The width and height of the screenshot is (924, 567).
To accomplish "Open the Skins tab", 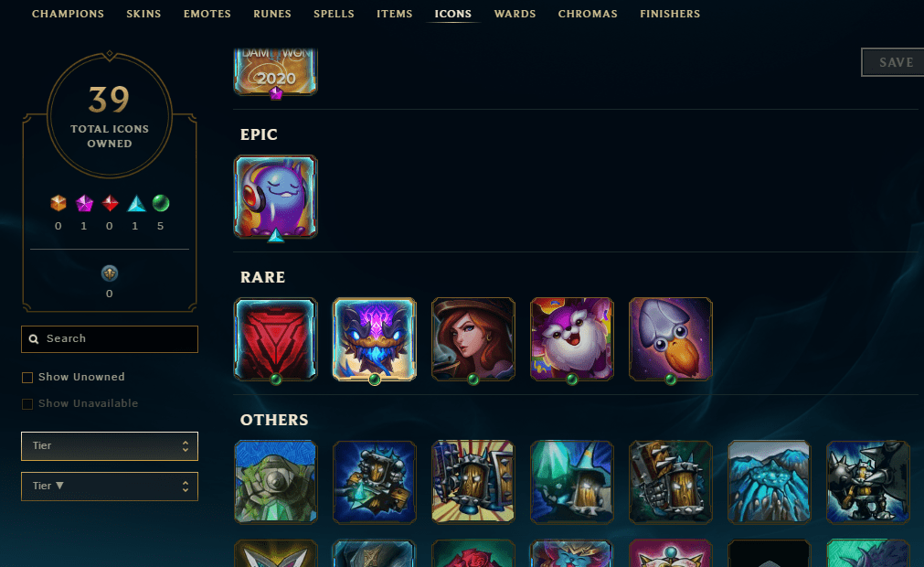I will 143,14.
